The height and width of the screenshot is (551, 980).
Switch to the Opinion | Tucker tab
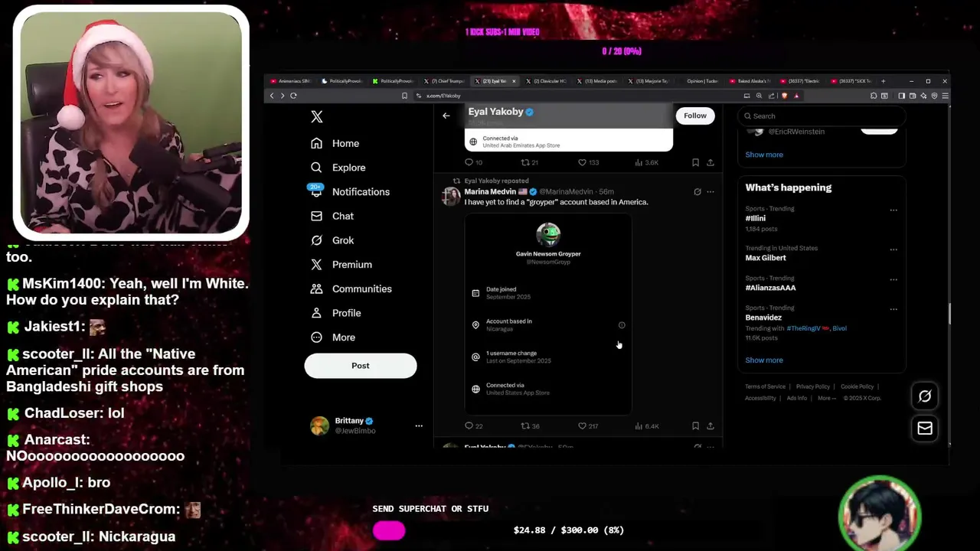701,81
